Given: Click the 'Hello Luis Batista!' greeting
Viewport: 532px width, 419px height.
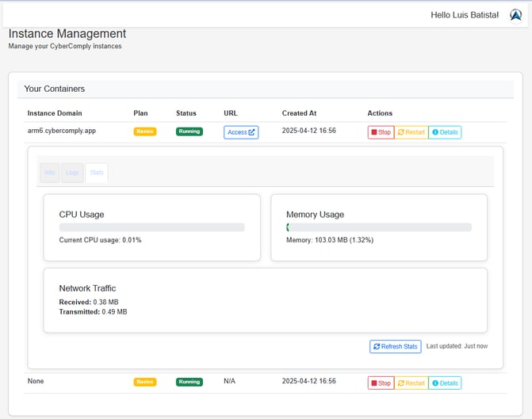Looking at the screenshot, I should tap(465, 15).
